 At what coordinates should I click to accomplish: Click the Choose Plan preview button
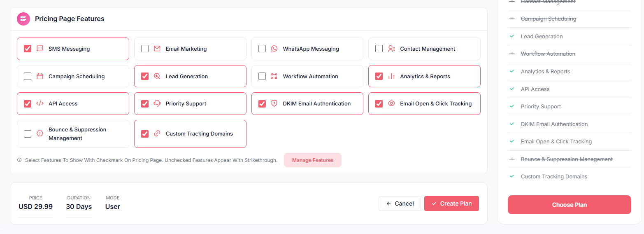click(x=569, y=205)
